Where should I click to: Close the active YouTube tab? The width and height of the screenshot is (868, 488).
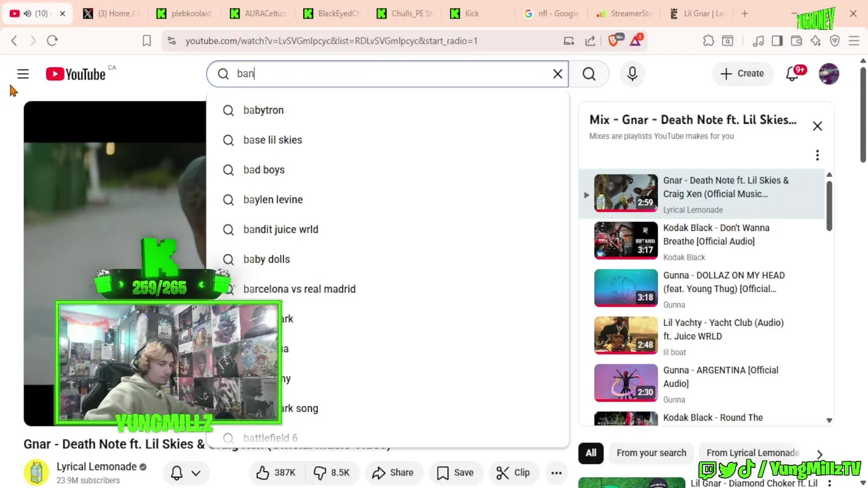pyautogui.click(x=62, y=13)
